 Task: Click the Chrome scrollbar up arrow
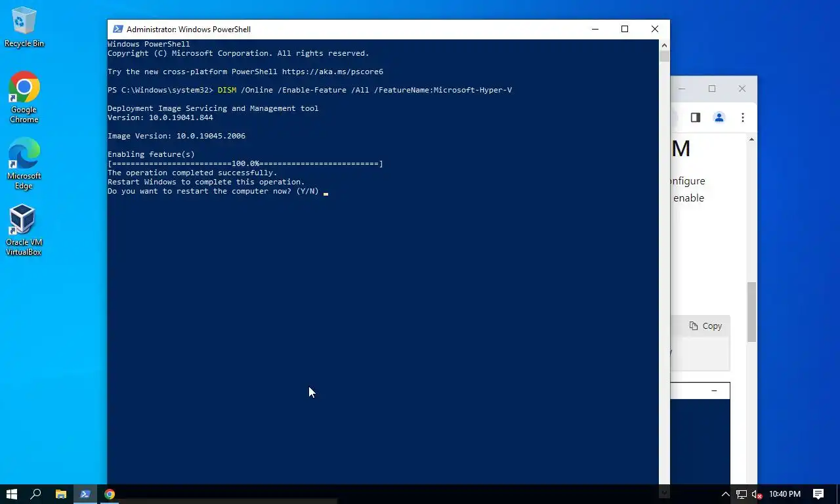click(751, 139)
